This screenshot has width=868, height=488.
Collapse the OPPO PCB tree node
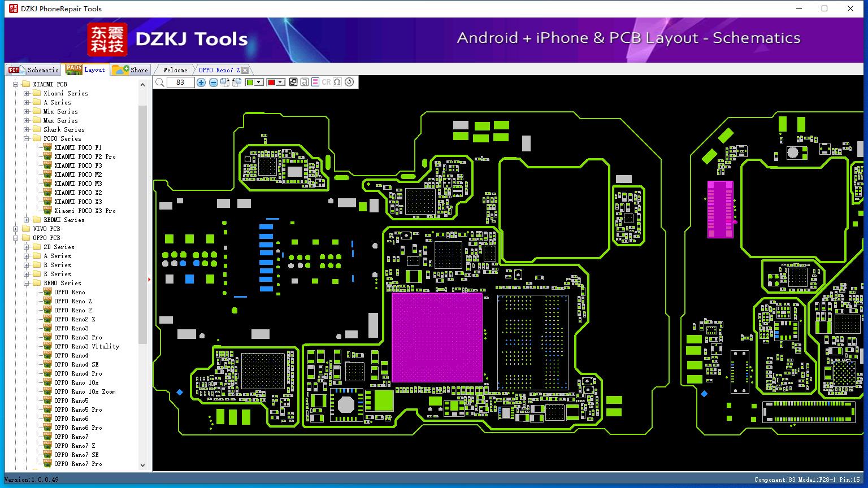(16, 238)
